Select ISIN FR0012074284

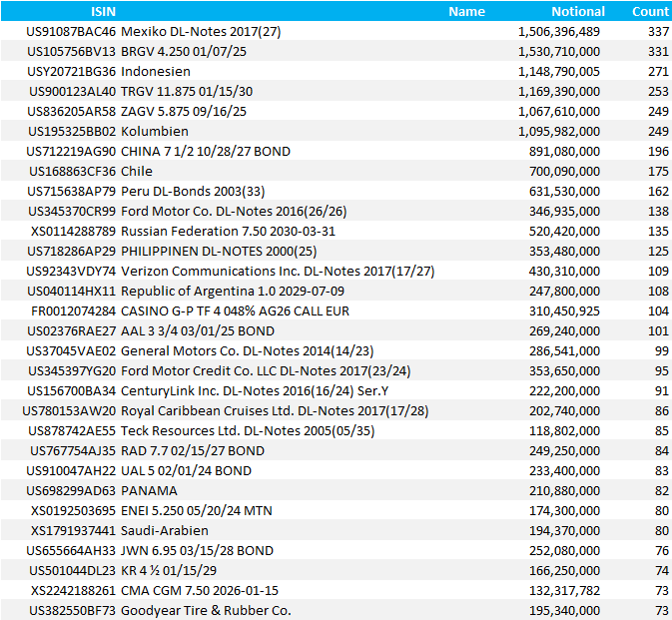73,311
